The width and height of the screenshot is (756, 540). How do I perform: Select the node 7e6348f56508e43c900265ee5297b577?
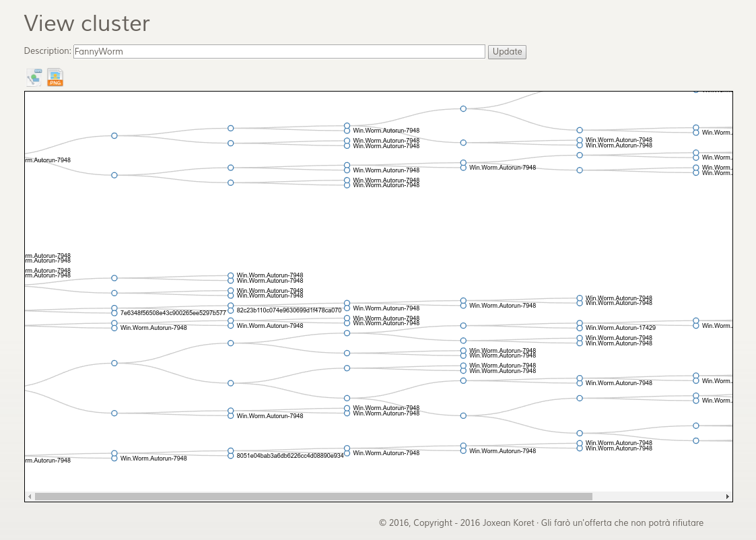point(114,310)
